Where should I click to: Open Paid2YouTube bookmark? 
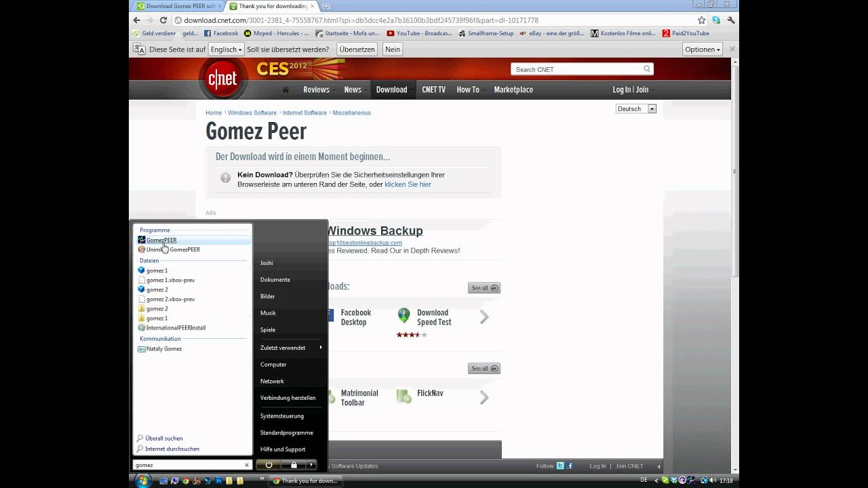(x=686, y=33)
